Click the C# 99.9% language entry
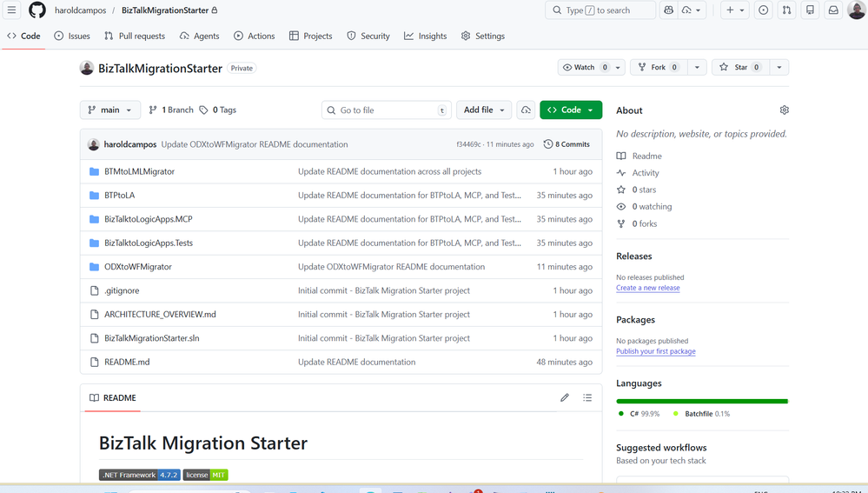The height and width of the screenshot is (493, 868). 639,414
